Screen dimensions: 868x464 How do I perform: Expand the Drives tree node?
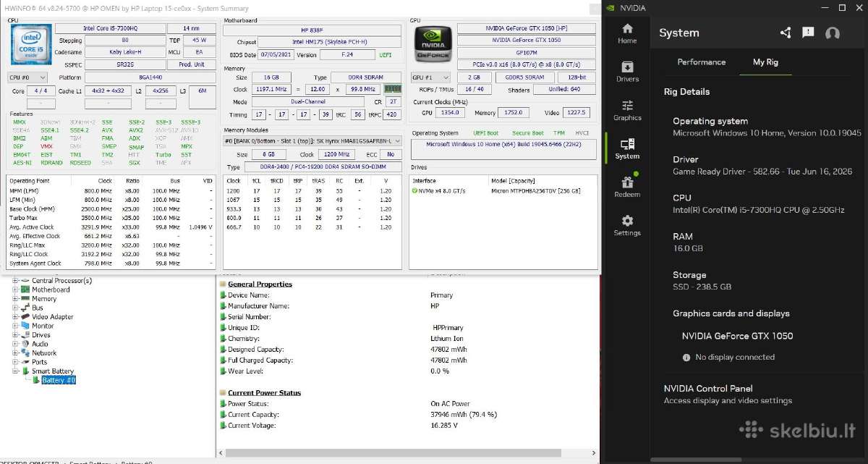click(x=15, y=334)
